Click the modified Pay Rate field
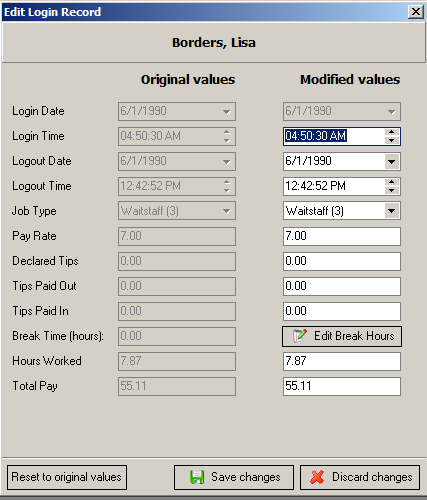The width and height of the screenshot is (427, 500). click(x=342, y=236)
